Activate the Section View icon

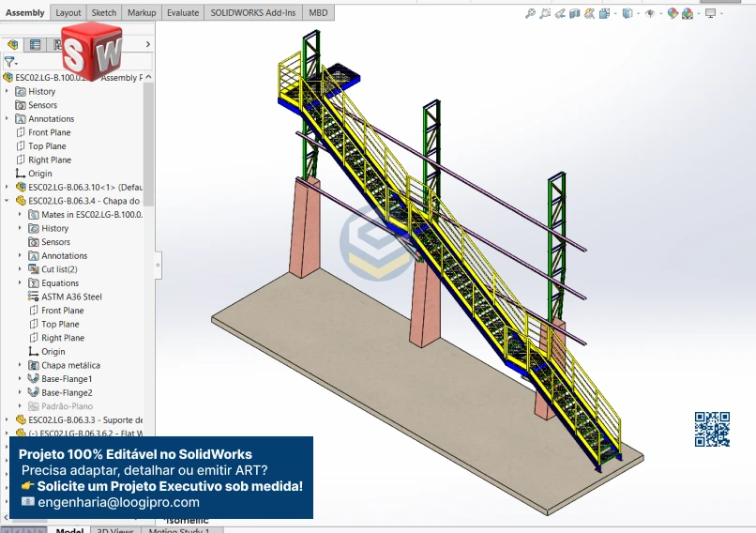point(575,13)
